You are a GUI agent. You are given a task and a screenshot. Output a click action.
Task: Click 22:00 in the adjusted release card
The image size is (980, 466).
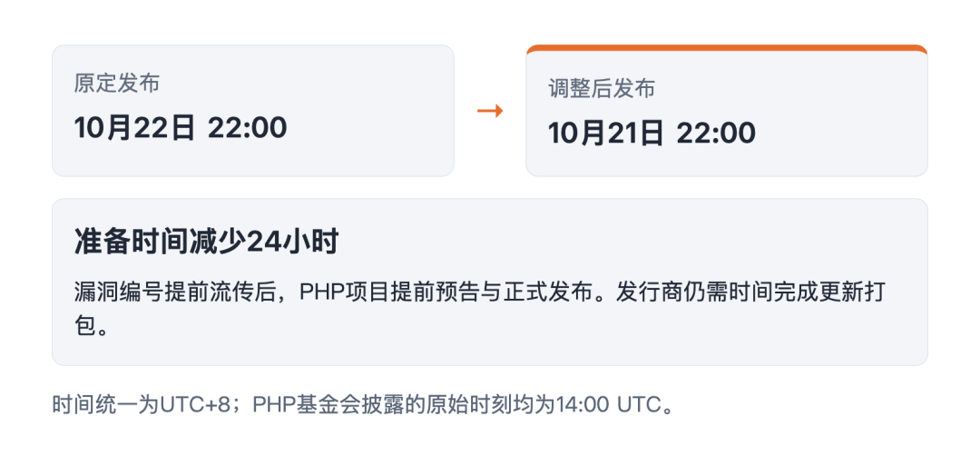716,134
